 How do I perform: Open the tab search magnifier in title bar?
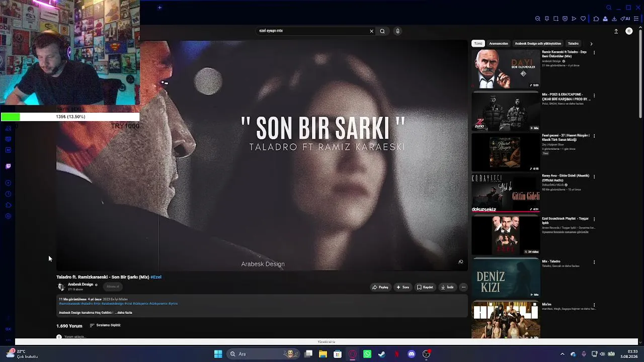pos(609,8)
